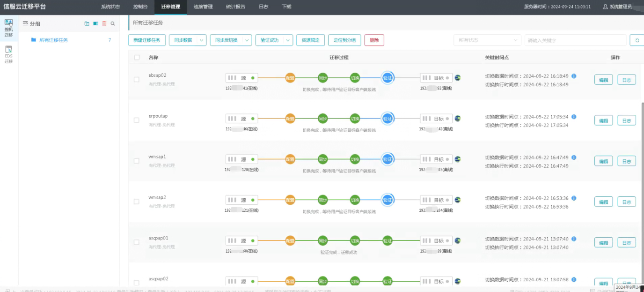Click the keyword search input field
The image size is (644, 292).
coord(575,40)
